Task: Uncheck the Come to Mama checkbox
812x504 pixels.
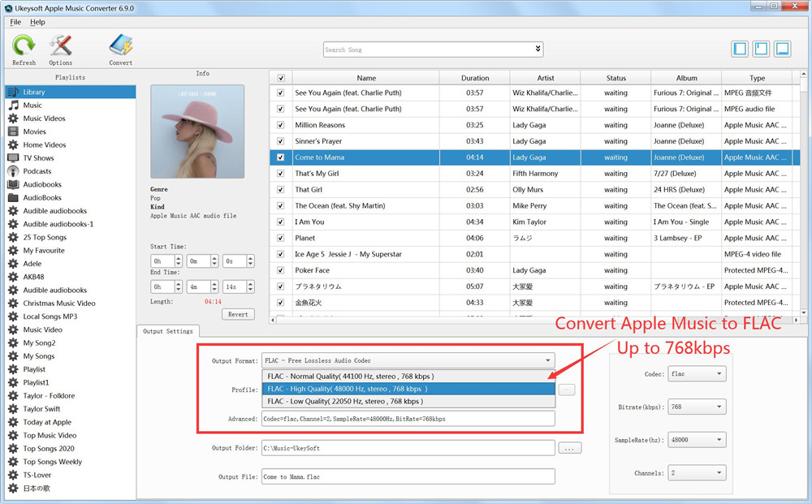Action: coord(281,157)
